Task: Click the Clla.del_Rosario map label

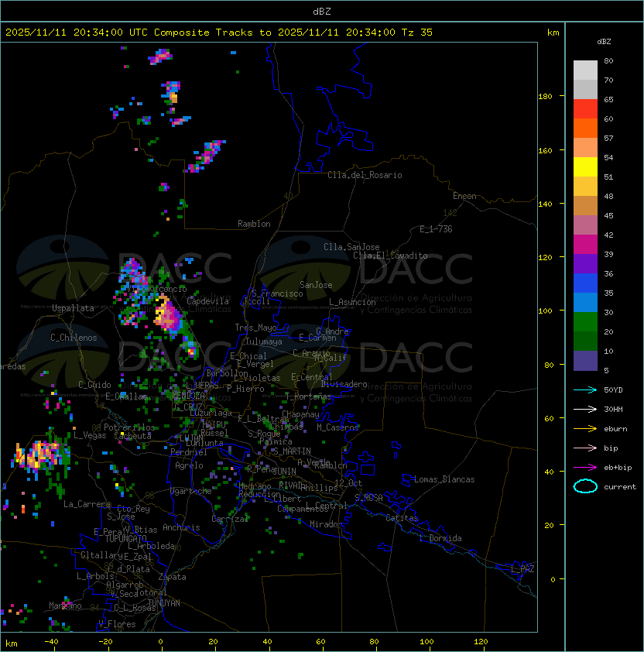Action: (x=365, y=175)
